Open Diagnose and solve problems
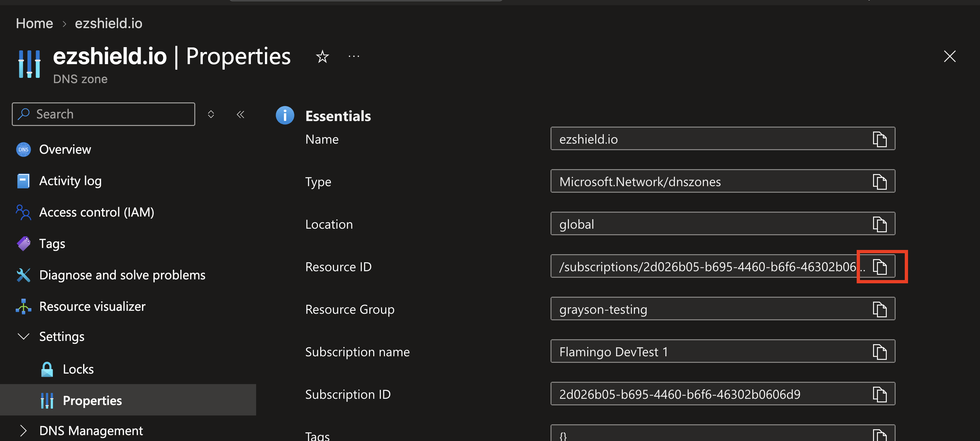 pyautogui.click(x=122, y=275)
